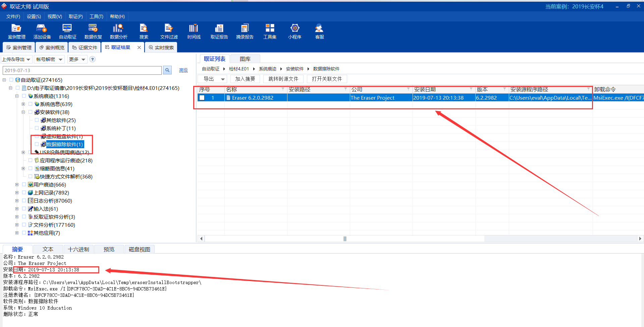
Task: Click the 版本 column filter icon
Action: pyautogui.click(x=504, y=89)
